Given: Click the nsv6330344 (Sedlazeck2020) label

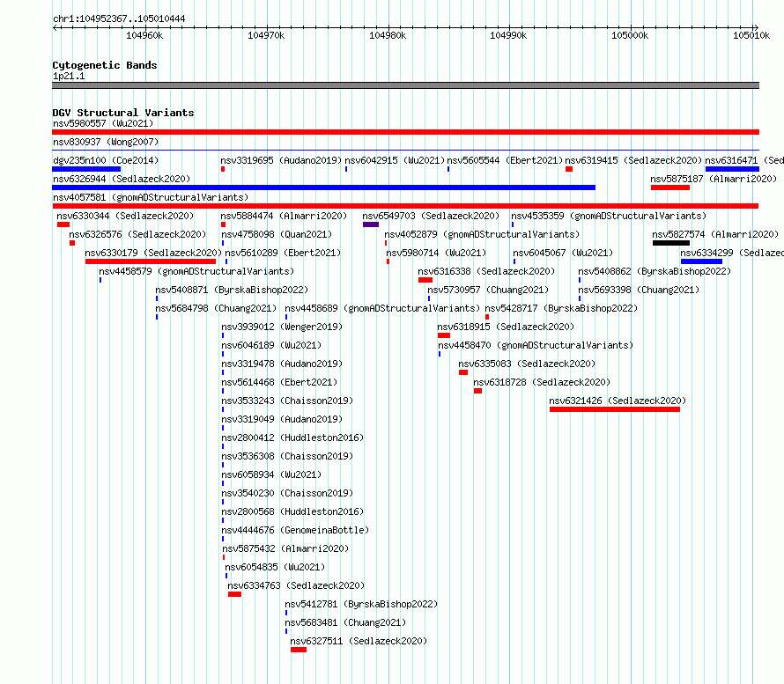Looking at the screenshot, I should pos(125,216).
